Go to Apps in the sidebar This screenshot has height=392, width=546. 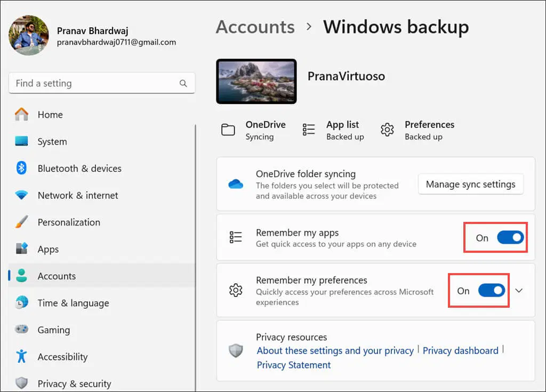(48, 250)
